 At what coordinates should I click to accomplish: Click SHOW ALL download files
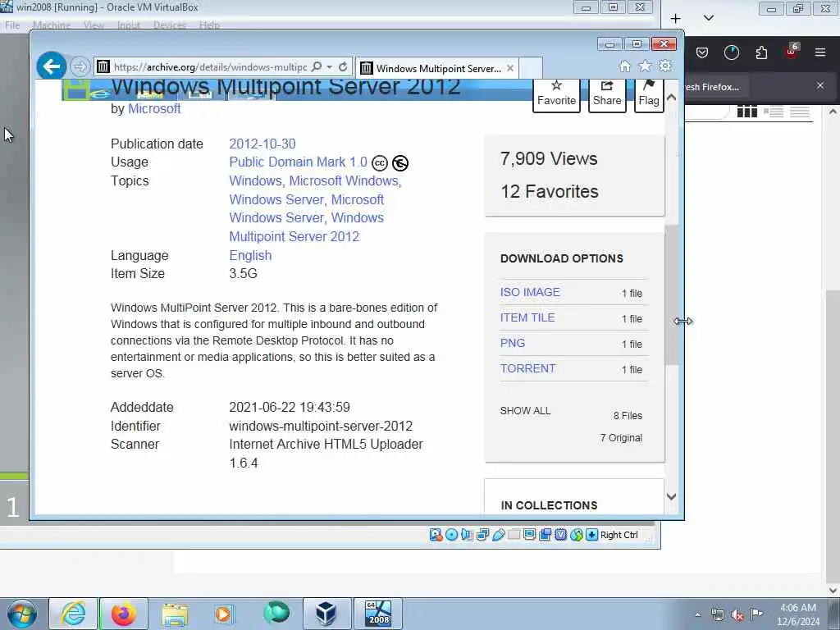(x=525, y=411)
